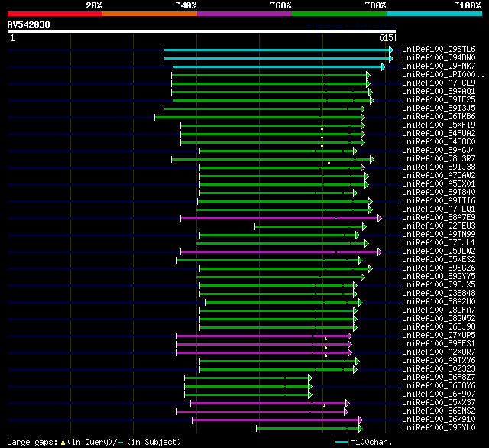Click the red 20% segment of color legend
489x448 pixels.
55,14
